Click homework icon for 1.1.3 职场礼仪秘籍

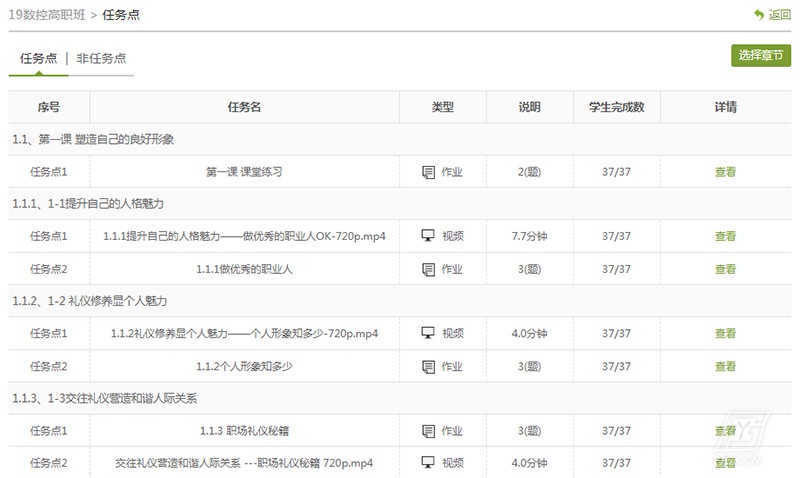tap(429, 431)
